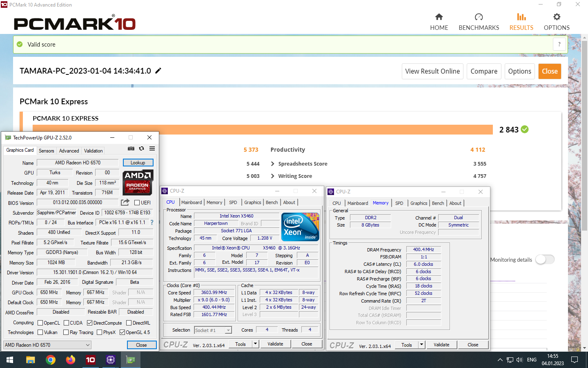Open Socket #1 selection dropdown

(x=213, y=330)
